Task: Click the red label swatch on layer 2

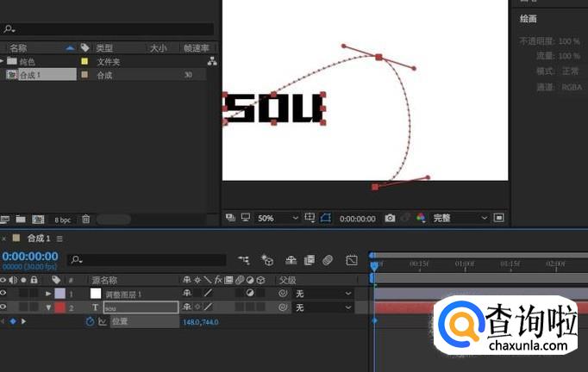Action: (x=59, y=307)
